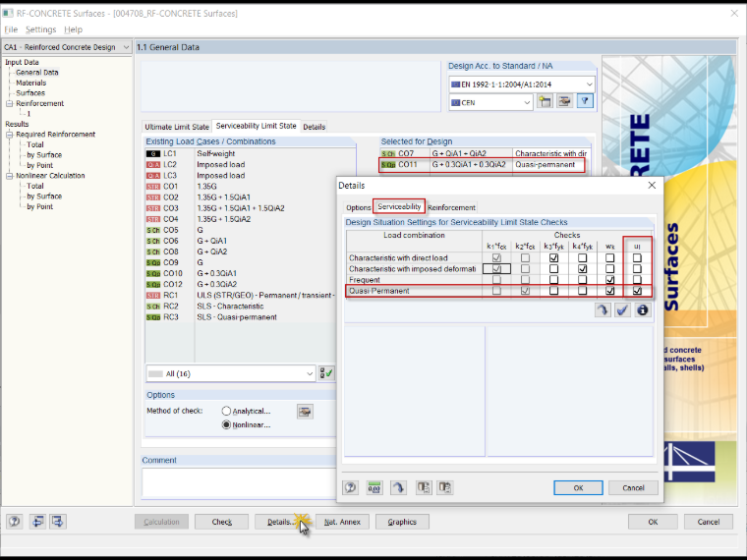Screen dimensions: 747x560
Task: Click into the Comment text field
Action: 239,482
